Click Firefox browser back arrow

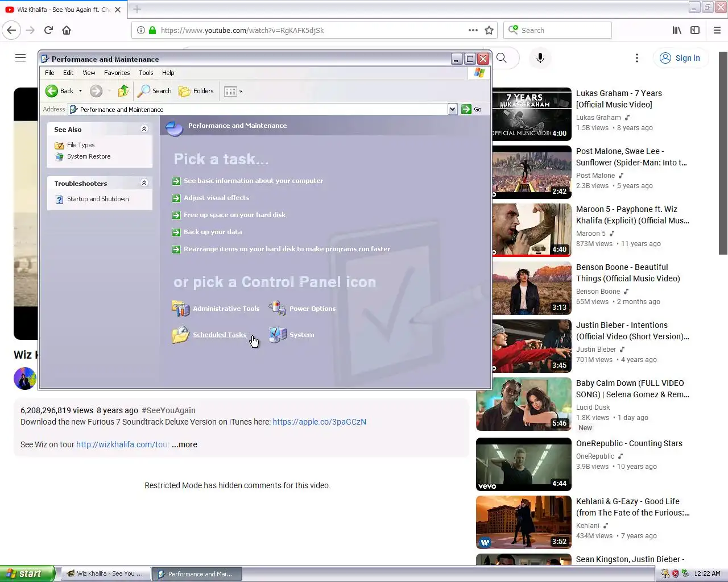tap(11, 30)
